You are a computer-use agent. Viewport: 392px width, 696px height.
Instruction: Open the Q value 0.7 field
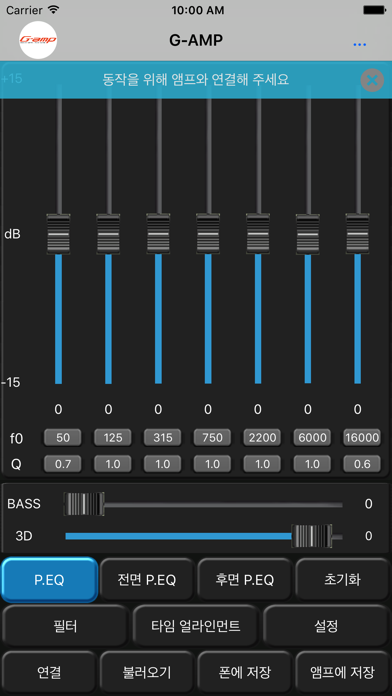[x=63, y=464]
